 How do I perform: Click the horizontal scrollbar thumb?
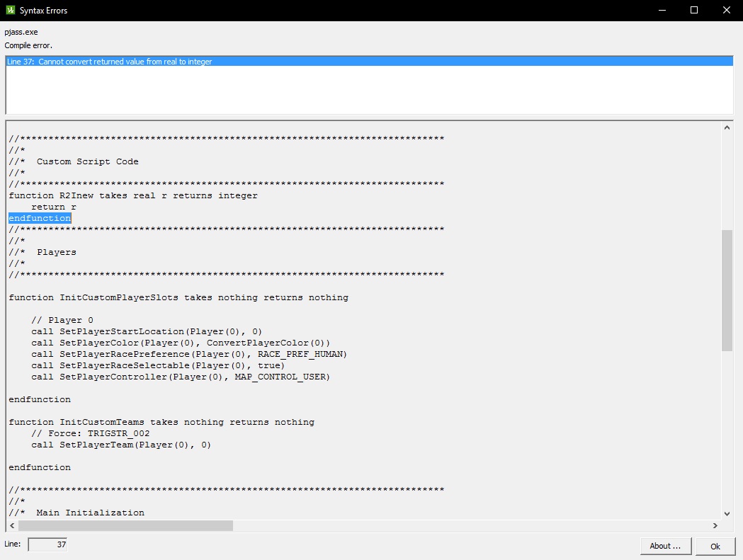[125, 525]
